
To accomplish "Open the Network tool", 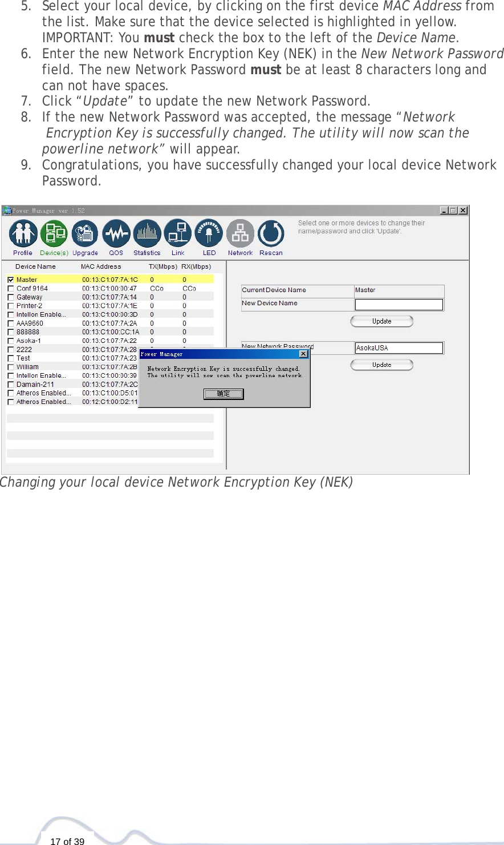I will [240, 233].
